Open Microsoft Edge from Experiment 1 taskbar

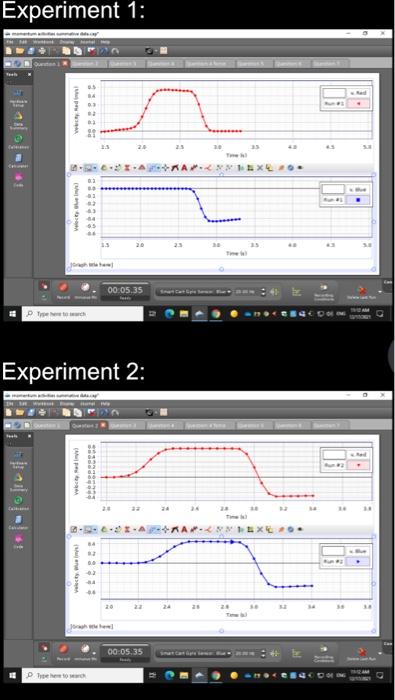pyautogui.click(x=170, y=314)
